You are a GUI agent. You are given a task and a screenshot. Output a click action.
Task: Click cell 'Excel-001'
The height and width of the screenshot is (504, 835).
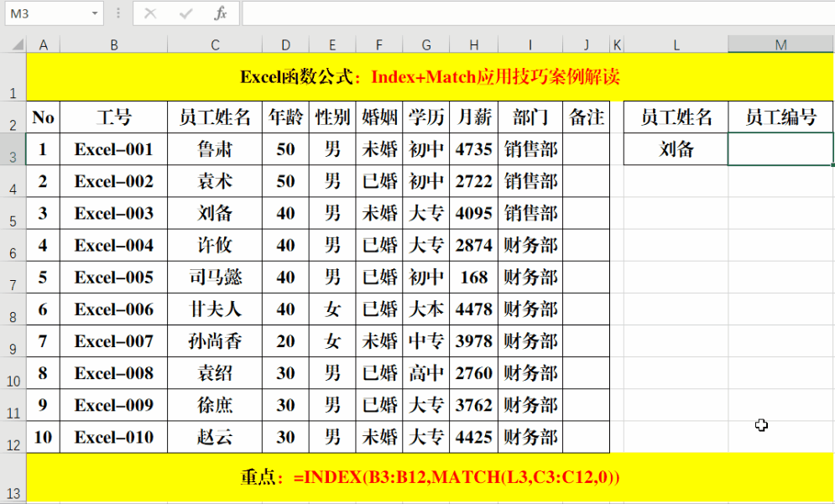point(114,149)
